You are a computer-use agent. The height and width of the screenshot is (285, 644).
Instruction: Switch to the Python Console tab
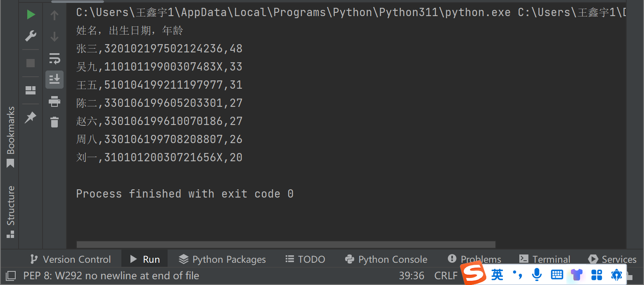click(x=386, y=259)
